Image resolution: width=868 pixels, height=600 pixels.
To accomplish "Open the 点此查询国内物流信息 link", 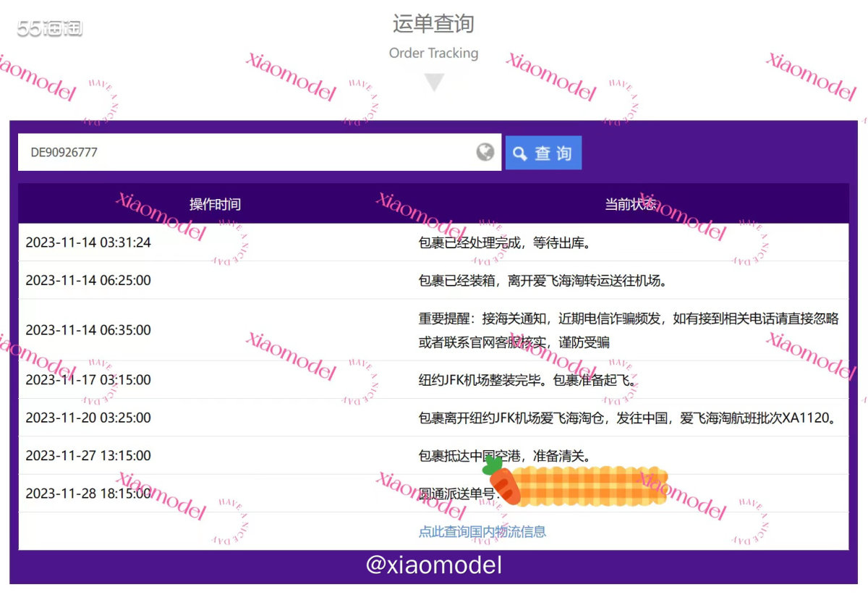I will point(482,532).
